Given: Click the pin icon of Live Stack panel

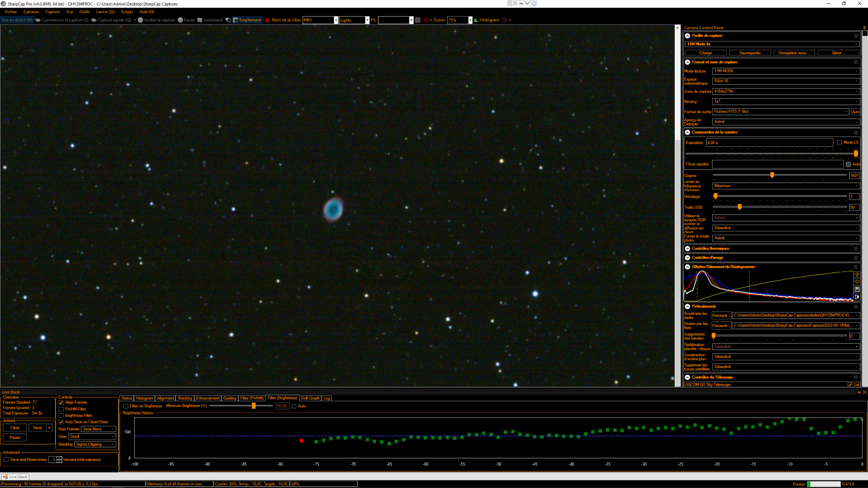Looking at the screenshot, I should pyautogui.click(x=859, y=392).
